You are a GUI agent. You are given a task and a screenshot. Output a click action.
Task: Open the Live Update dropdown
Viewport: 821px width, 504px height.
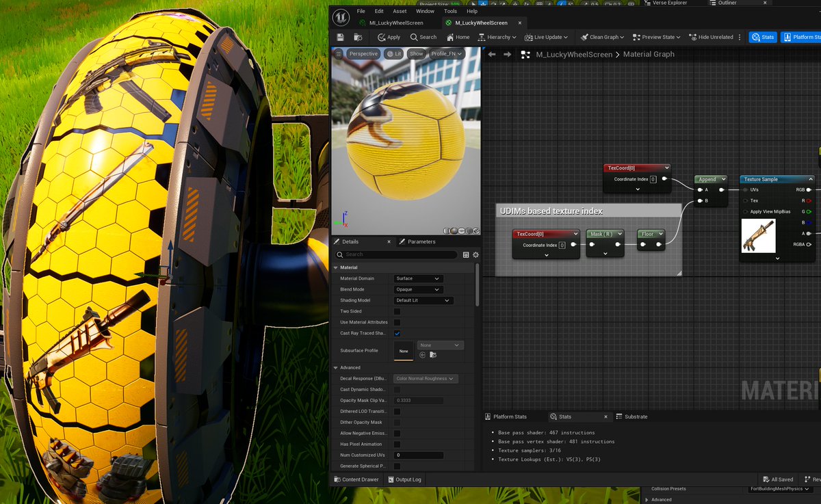[x=547, y=37]
